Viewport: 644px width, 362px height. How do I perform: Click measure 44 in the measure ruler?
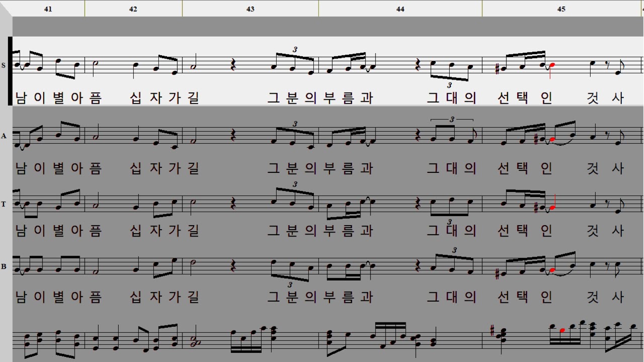400,9
